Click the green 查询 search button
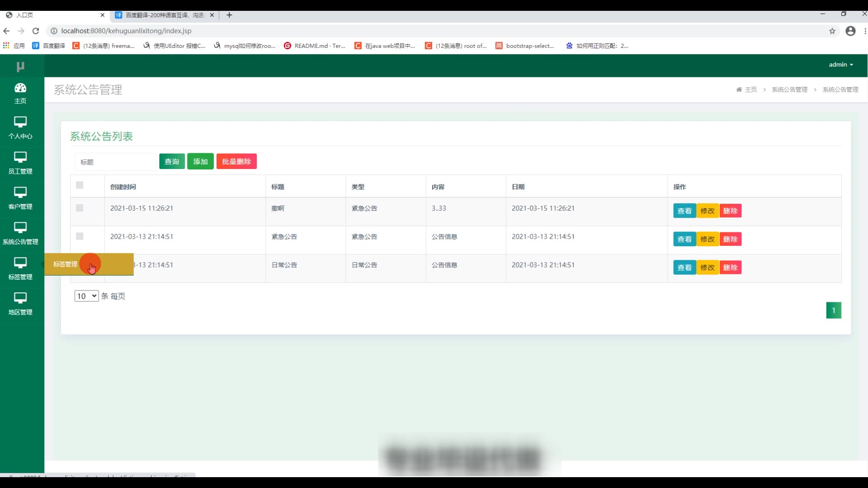Image resolution: width=868 pixels, height=488 pixels. [172, 161]
